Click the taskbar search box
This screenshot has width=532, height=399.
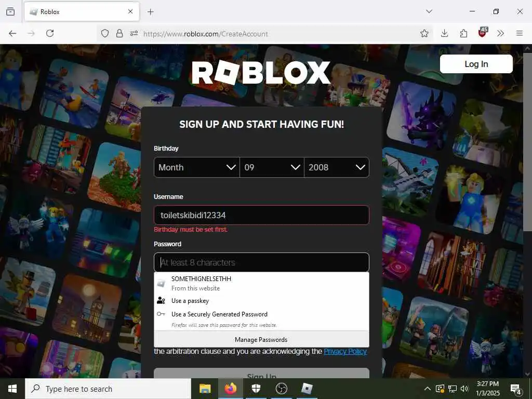[x=108, y=389]
